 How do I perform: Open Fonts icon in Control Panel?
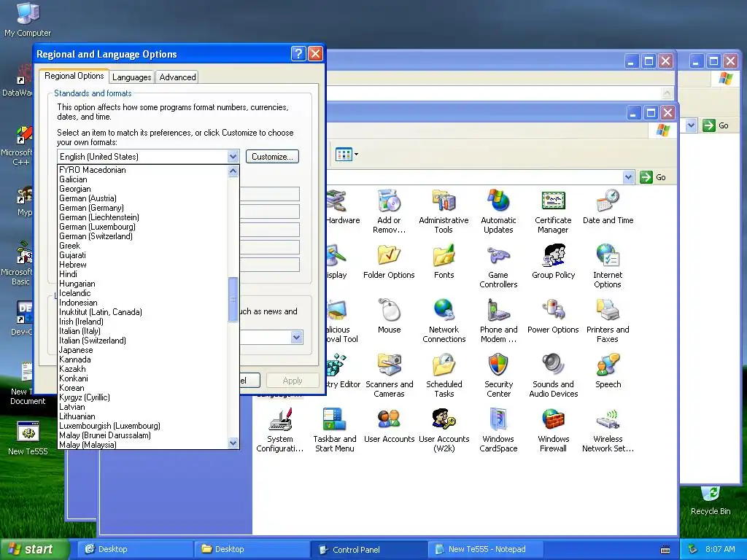444,262
